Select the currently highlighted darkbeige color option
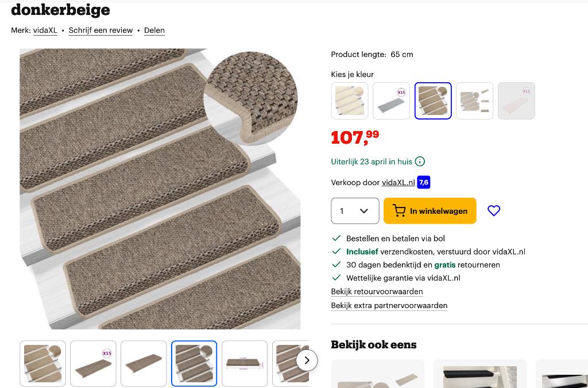The image size is (588, 388). click(x=433, y=101)
